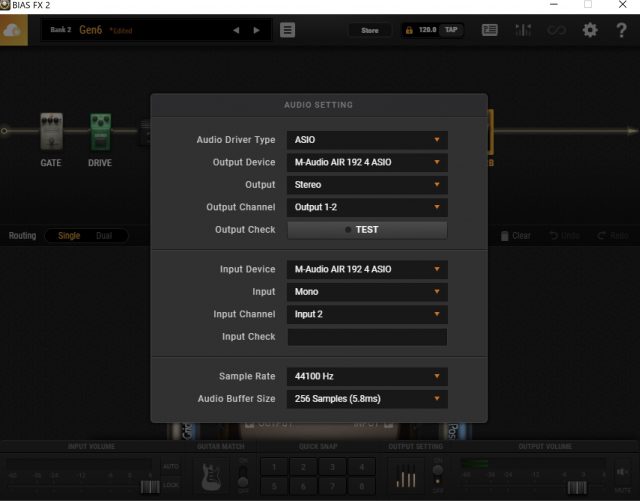Select Single routing mode
Screen dimensions: 640x501
[69, 236]
